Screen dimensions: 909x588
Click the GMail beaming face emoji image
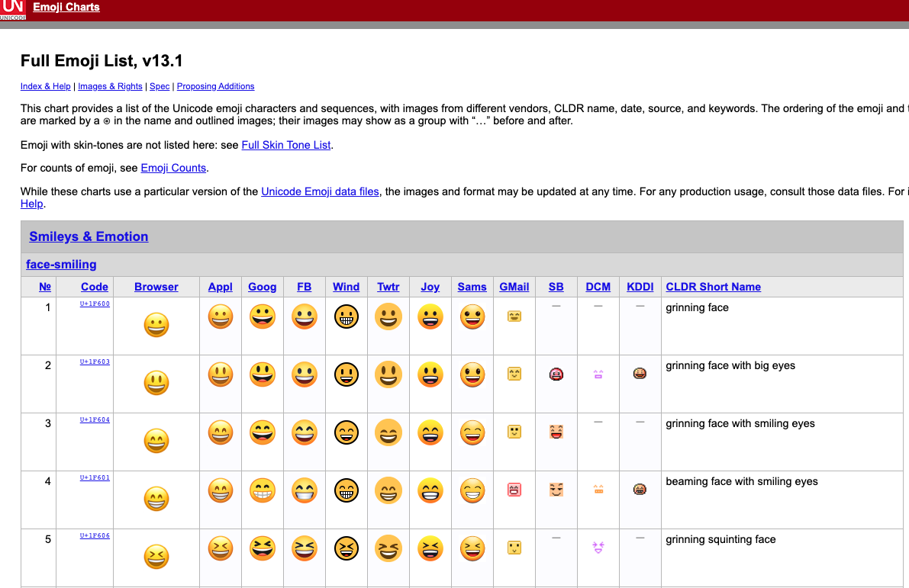coord(514,490)
